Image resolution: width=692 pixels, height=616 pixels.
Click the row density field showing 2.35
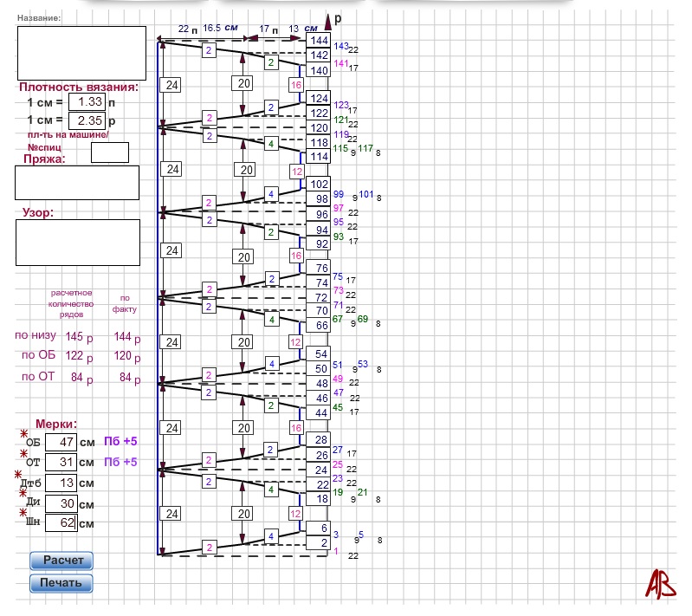click(x=86, y=120)
